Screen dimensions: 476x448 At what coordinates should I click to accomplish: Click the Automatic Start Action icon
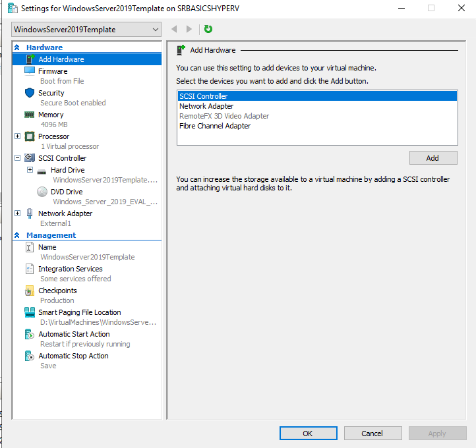pos(30,334)
